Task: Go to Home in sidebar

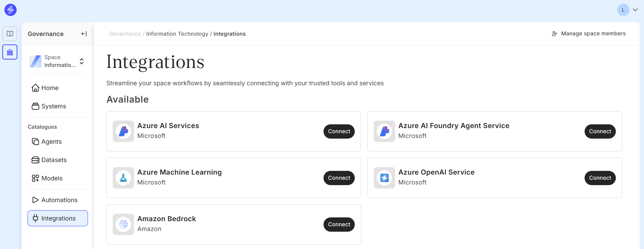Action: click(50, 88)
